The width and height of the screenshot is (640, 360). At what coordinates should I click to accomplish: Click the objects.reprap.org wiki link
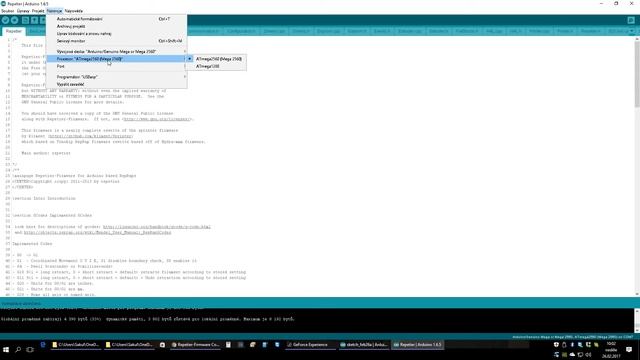point(97,232)
